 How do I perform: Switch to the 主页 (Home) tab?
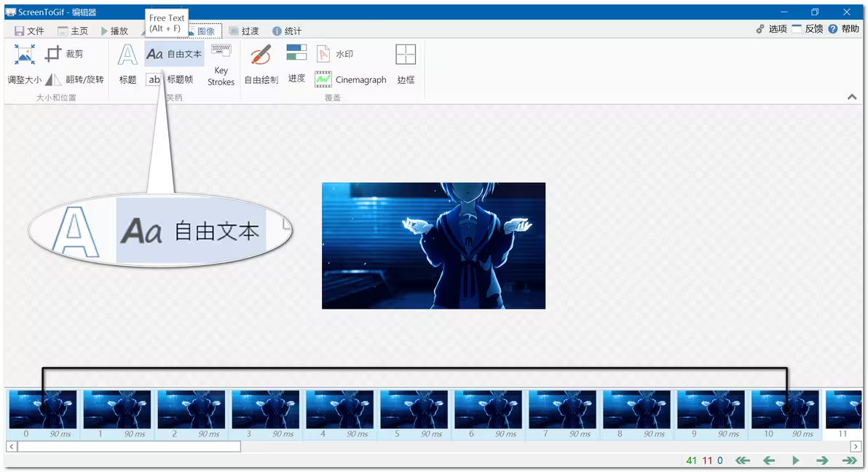click(73, 31)
